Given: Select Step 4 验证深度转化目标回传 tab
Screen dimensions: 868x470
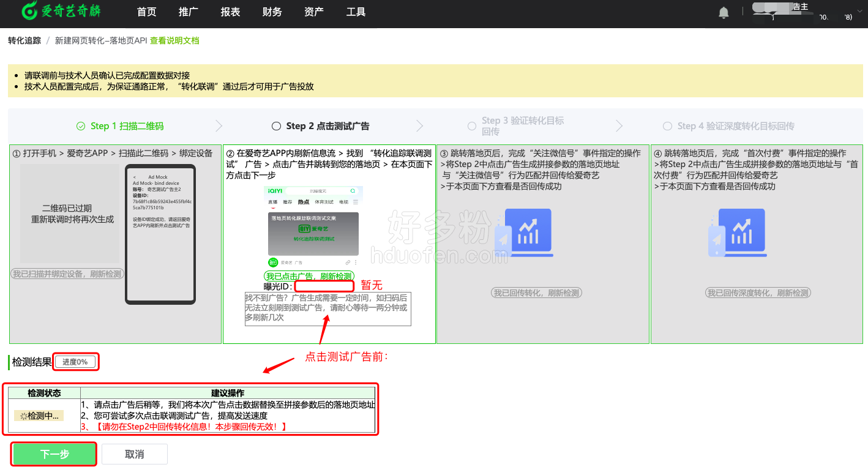Looking at the screenshot, I should point(729,126).
